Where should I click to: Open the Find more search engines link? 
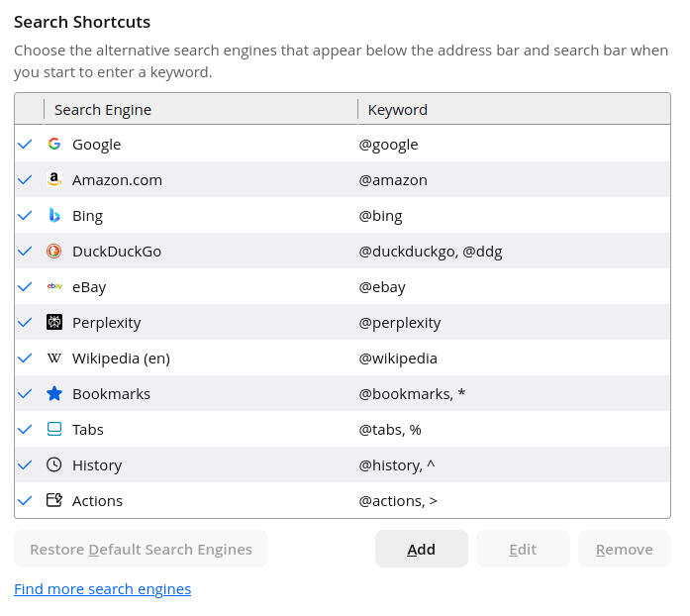coord(103,589)
